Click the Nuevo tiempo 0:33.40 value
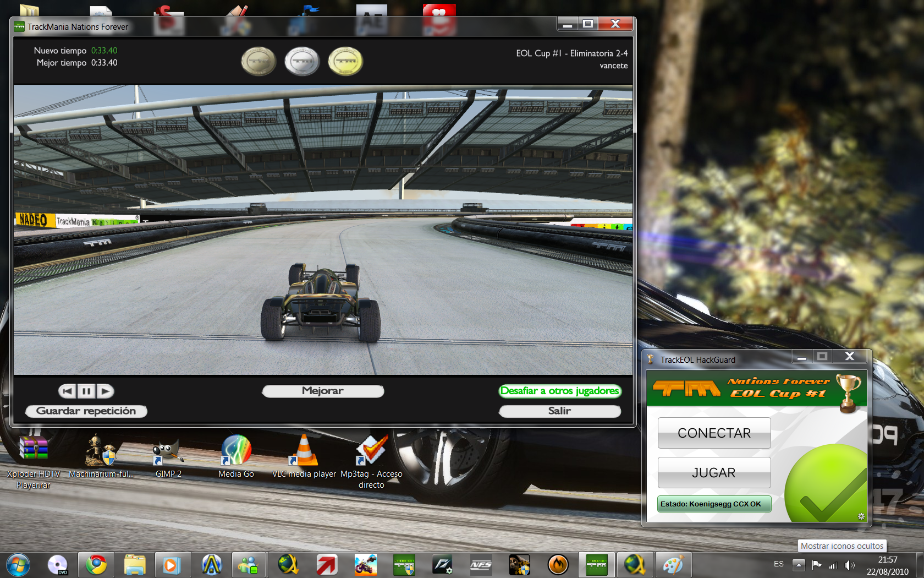This screenshot has height=578, width=924. click(104, 51)
